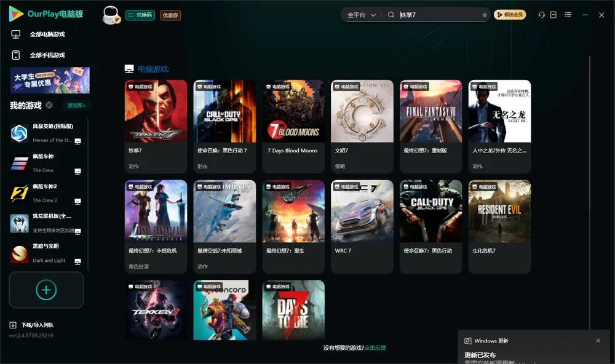615x364 pixels.
Task: Click the 兑换码 redeem code button
Action: coord(140,15)
